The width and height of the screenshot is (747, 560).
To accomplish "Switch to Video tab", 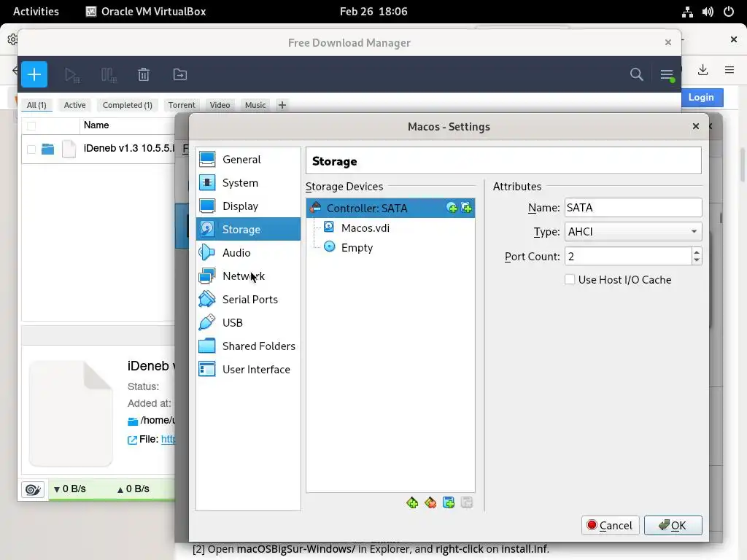I will coord(220,105).
